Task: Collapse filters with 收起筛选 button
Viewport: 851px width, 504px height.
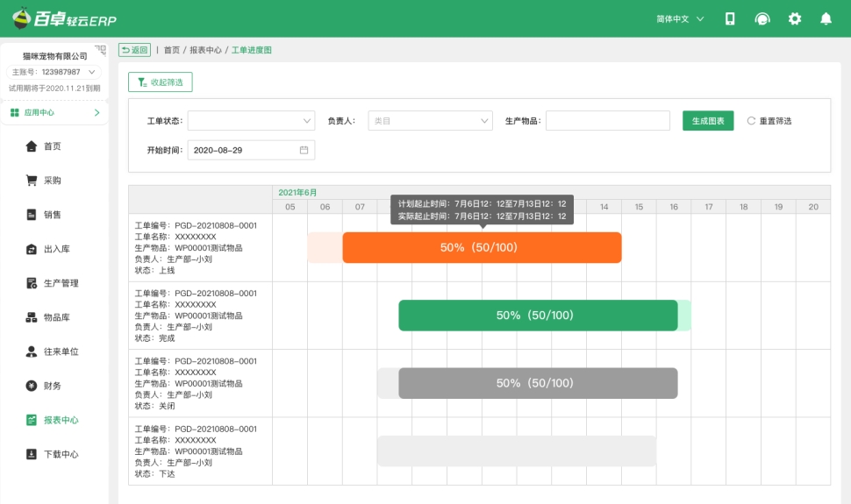Action: (x=161, y=82)
